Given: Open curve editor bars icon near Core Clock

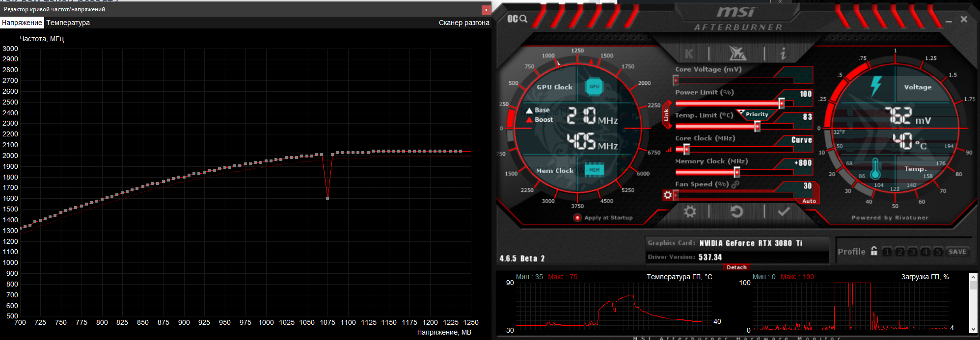Looking at the screenshot, I should (669, 150).
